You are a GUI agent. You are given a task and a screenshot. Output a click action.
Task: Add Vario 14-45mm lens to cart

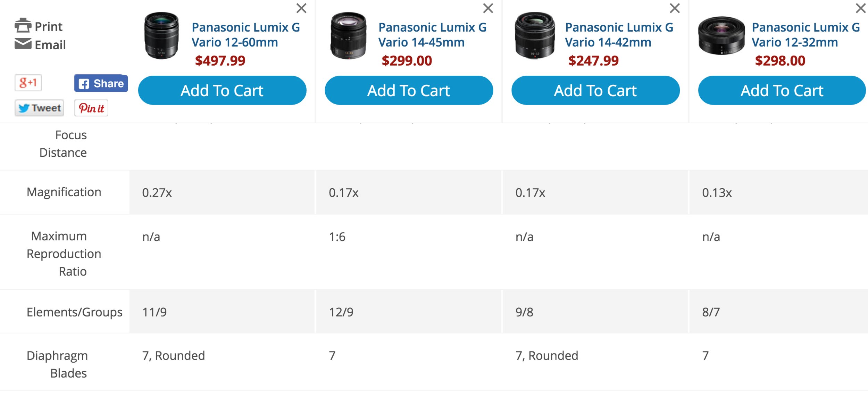(409, 91)
